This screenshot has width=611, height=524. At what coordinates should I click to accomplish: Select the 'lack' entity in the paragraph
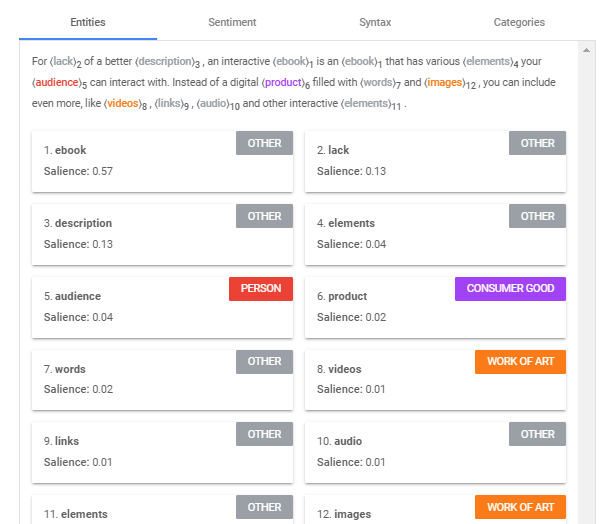click(63, 61)
